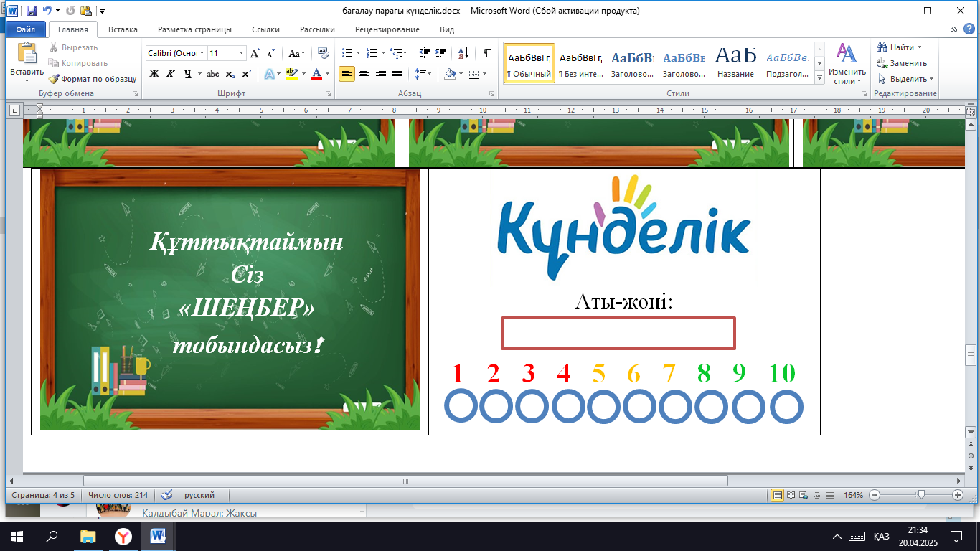This screenshot has height=551, width=980.
Task: Toggle Print Layout view in status bar
Action: click(x=777, y=495)
